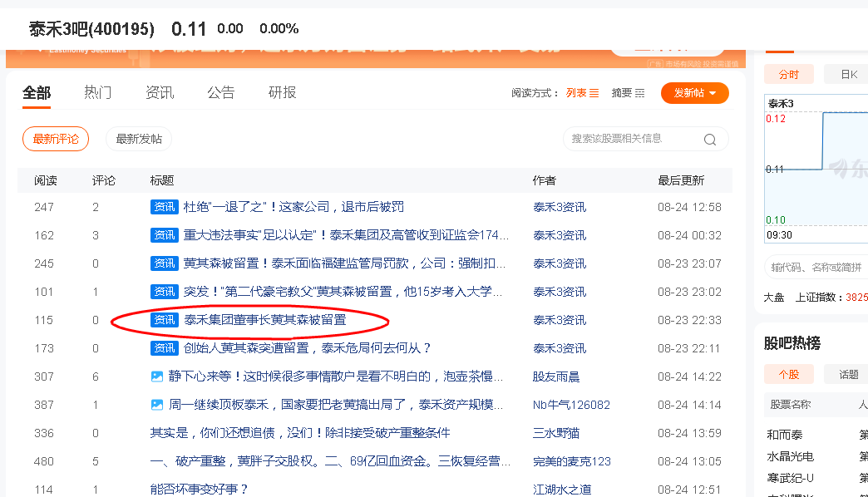Open the 发新帖 dropdown button
The height and width of the screenshot is (497, 868).
[695, 93]
